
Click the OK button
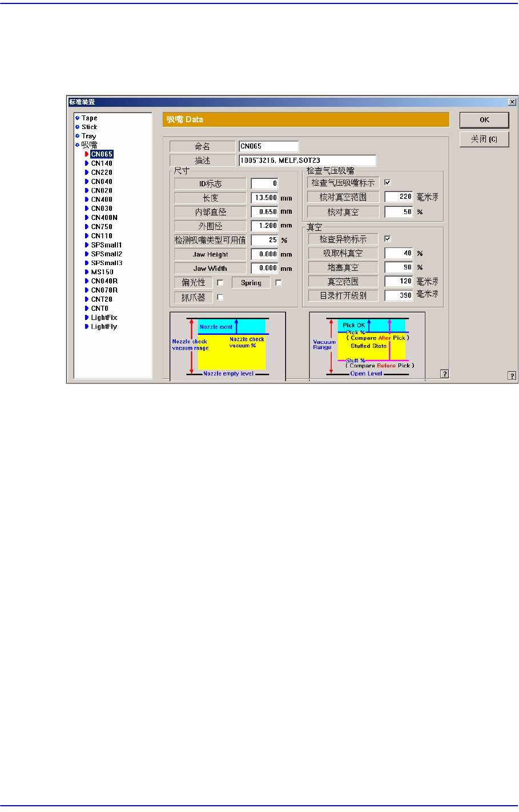click(484, 120)
